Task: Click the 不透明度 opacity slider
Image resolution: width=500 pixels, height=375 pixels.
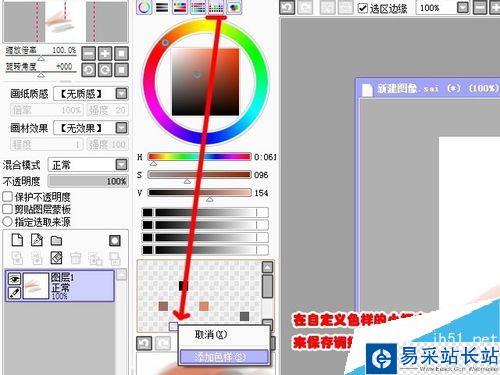Action: pos(88,181)
